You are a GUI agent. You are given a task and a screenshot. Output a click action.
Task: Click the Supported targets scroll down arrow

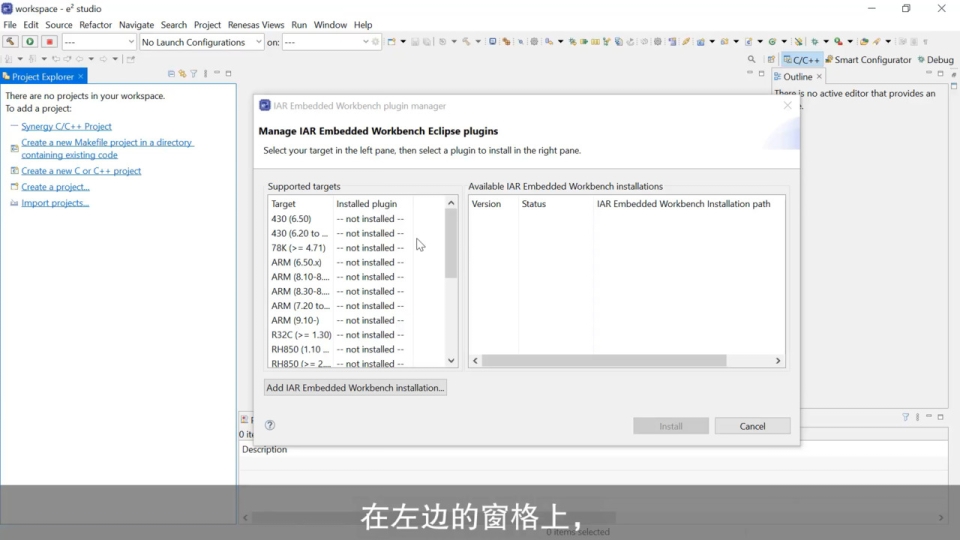click(451, 361)
